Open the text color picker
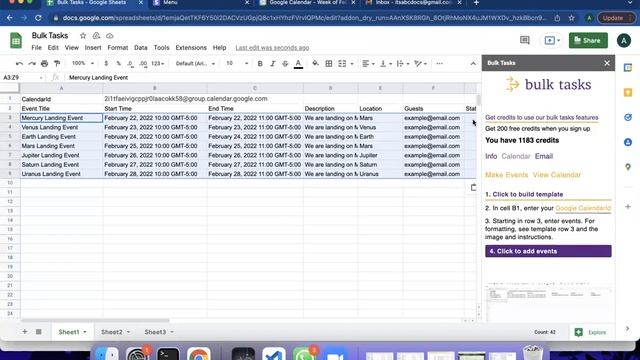Screen dimensions: 640x360 [x=298, y=64]
